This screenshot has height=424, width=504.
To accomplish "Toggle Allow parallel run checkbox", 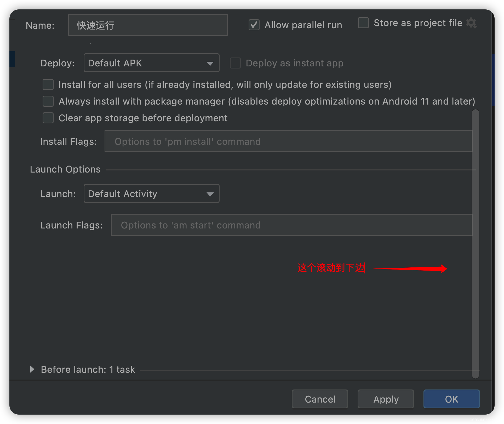I will point(254,25).
